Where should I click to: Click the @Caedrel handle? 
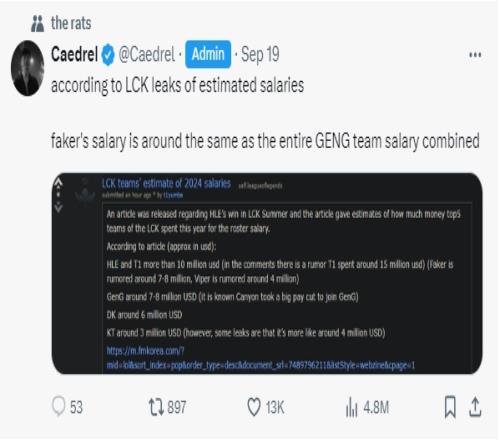(147, 55)
